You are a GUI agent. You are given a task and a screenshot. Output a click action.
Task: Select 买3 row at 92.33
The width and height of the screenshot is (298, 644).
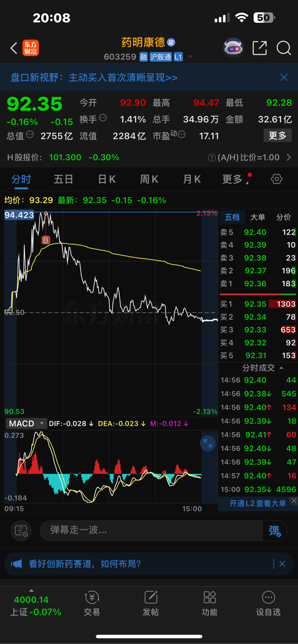(x=258, y=330)
